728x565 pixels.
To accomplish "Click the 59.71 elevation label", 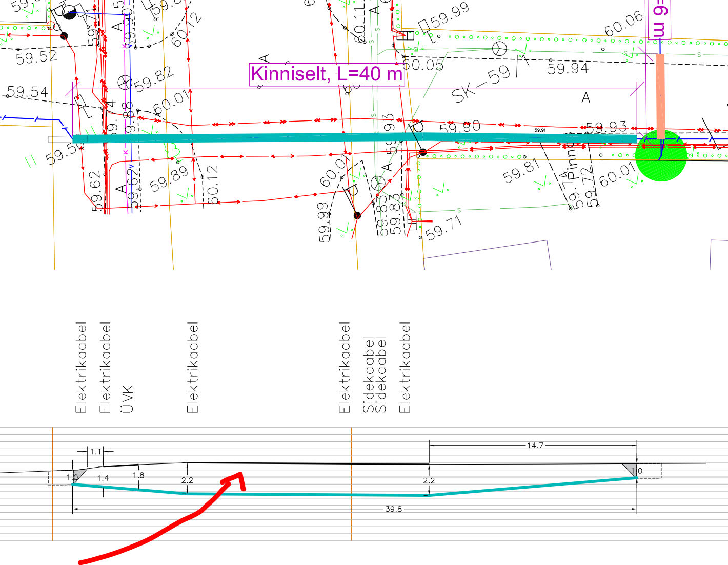I will (x=444, y=229).
